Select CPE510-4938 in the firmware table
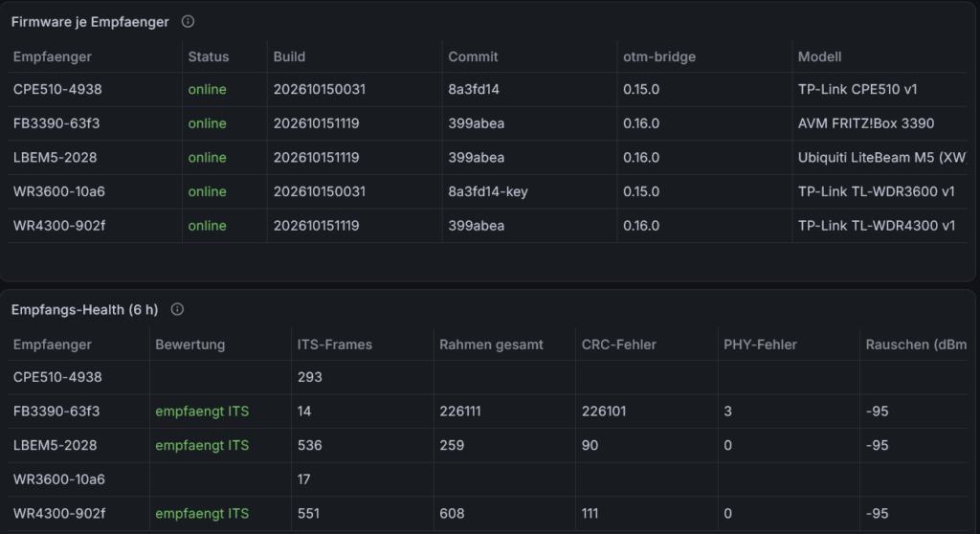980x534 pixels. click(x=57, y=89)
